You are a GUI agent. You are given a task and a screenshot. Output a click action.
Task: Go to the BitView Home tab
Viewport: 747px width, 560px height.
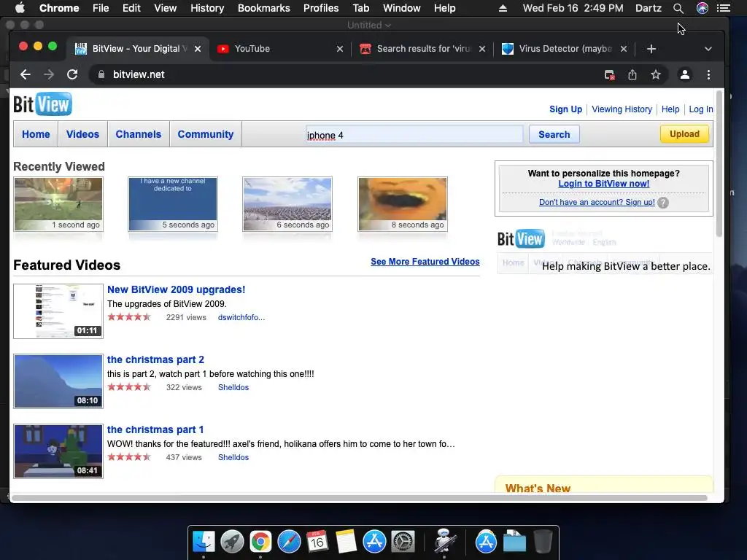(x=36, y=134)
